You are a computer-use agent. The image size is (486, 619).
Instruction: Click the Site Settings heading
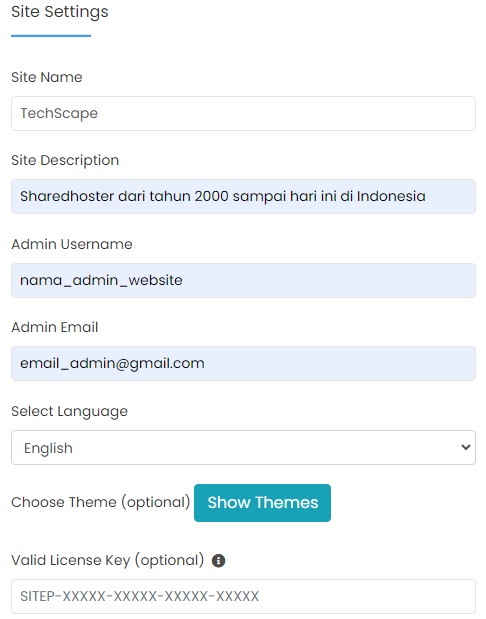pyautogui.click(x=60, y=12)
